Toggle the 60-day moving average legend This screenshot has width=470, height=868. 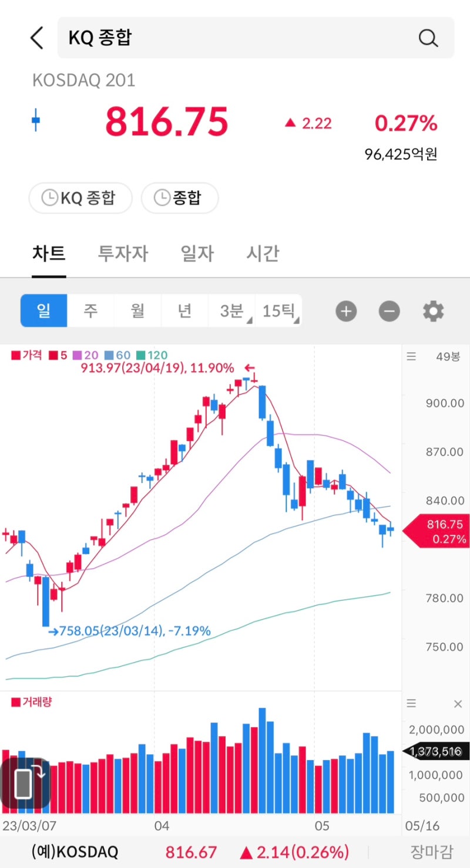(106, 355)
